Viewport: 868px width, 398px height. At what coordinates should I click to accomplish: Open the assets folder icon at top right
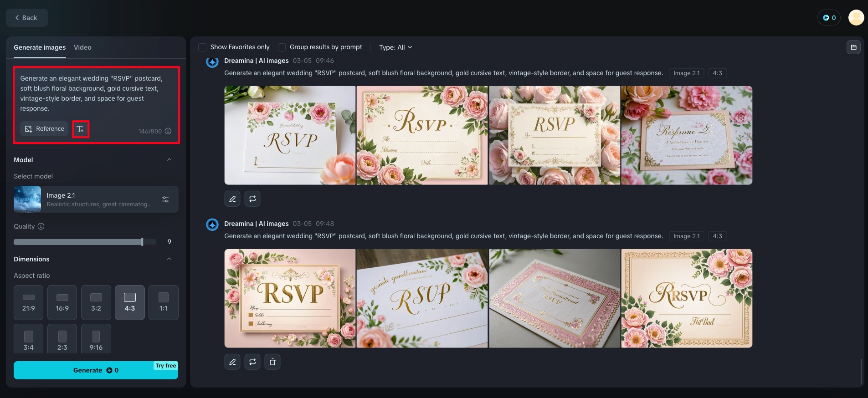coord(853,47)
